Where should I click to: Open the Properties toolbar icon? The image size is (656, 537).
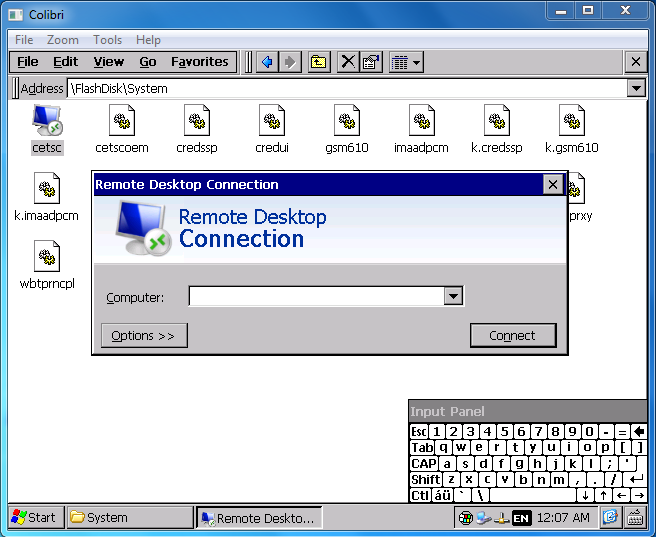371,62
